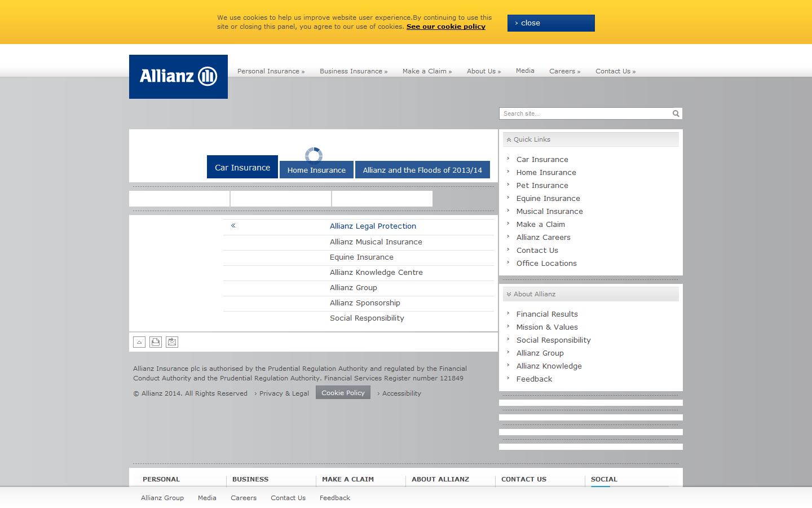Select the Allianz and the Floods 2013/14 tab
Image resolution: width=812 pixels, height=508 pixels.
point(422,169)
